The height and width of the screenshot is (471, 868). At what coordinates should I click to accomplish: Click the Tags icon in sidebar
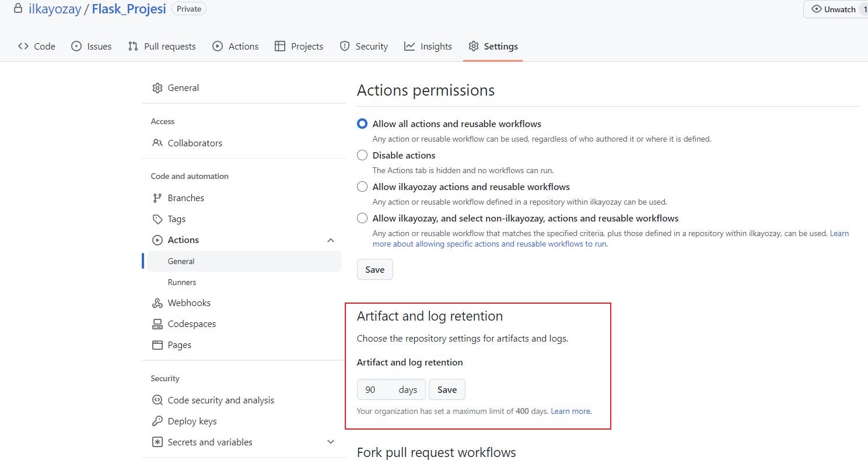pyautogui.click(x=157, y=219)
